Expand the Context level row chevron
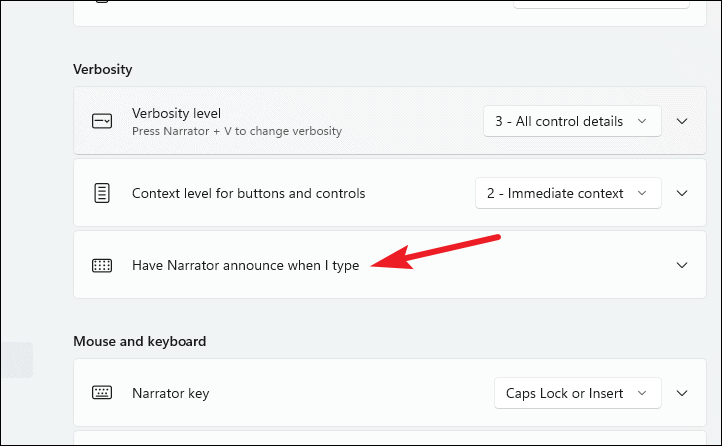The width and height of the screenshot is (722, 446). [x=682, y=193]
